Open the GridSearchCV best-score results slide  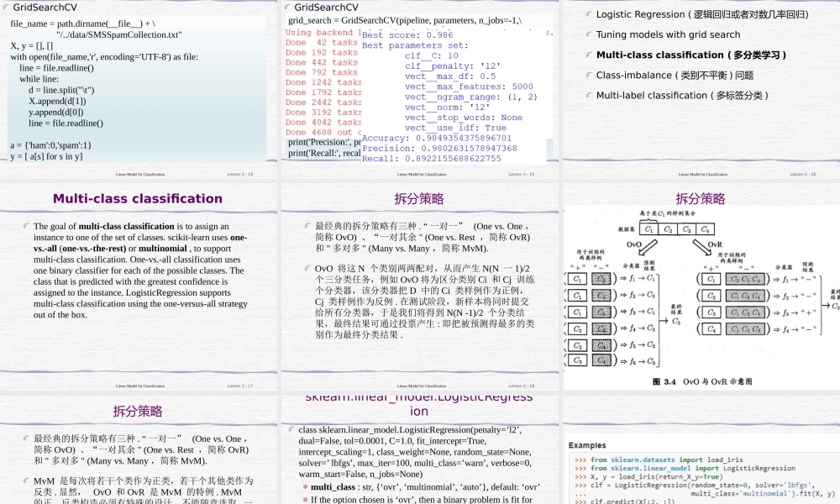click(419, 89)
